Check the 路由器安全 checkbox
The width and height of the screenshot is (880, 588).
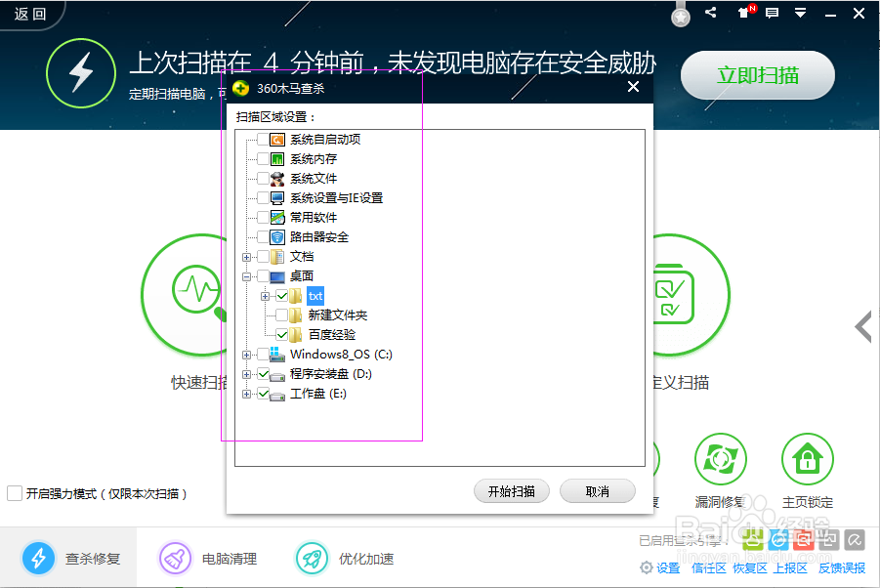click(x=263, y=237)
